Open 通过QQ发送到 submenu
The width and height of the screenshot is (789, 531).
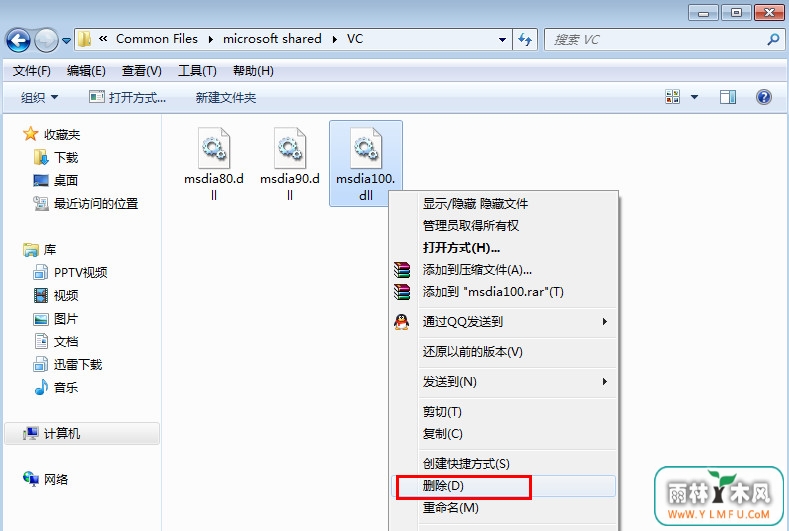tap(503, 322)
